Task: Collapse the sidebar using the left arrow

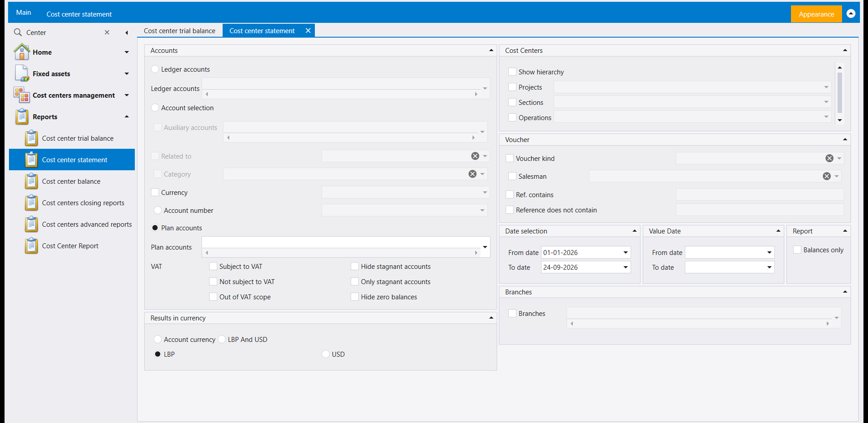Action: pos(127,33)
